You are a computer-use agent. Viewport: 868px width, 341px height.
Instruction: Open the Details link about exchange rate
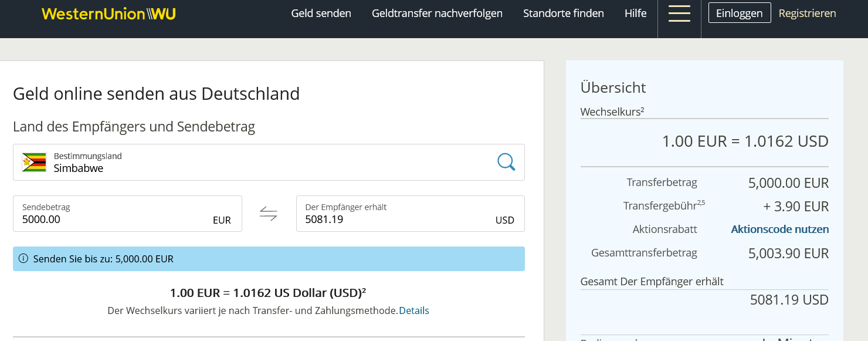tap(413, 310)
